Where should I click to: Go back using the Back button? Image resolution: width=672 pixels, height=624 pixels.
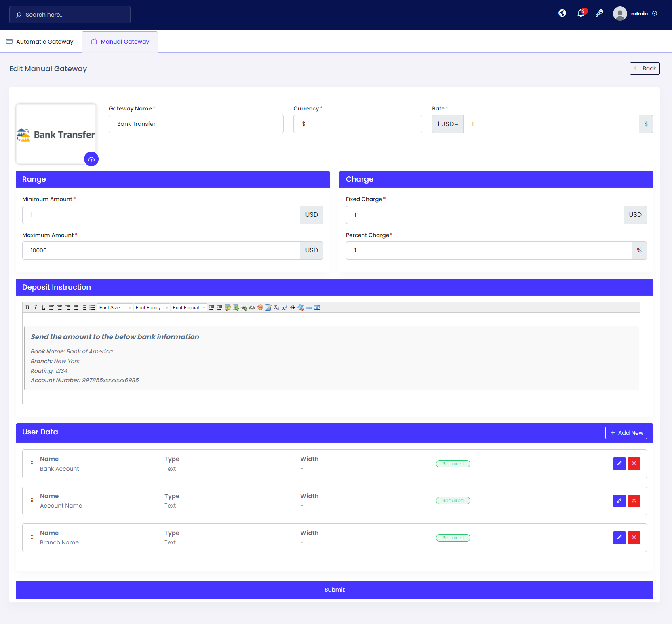click(x=645, y=68)
